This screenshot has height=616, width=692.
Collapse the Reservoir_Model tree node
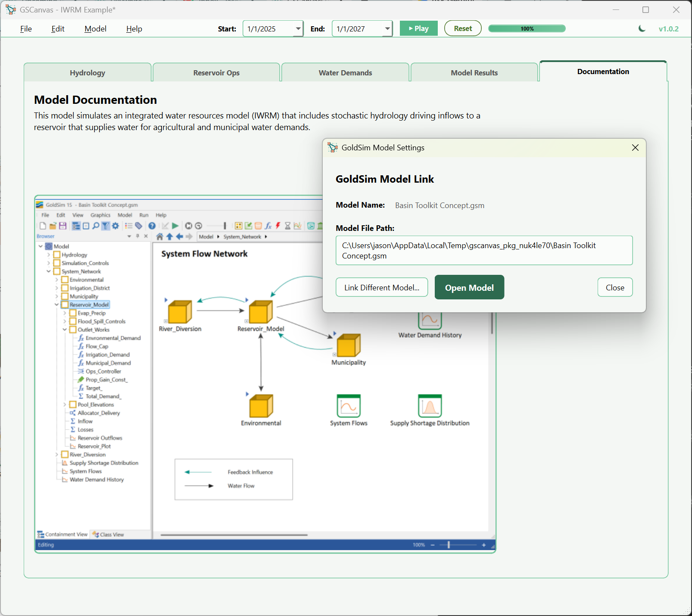click(56, 305)
